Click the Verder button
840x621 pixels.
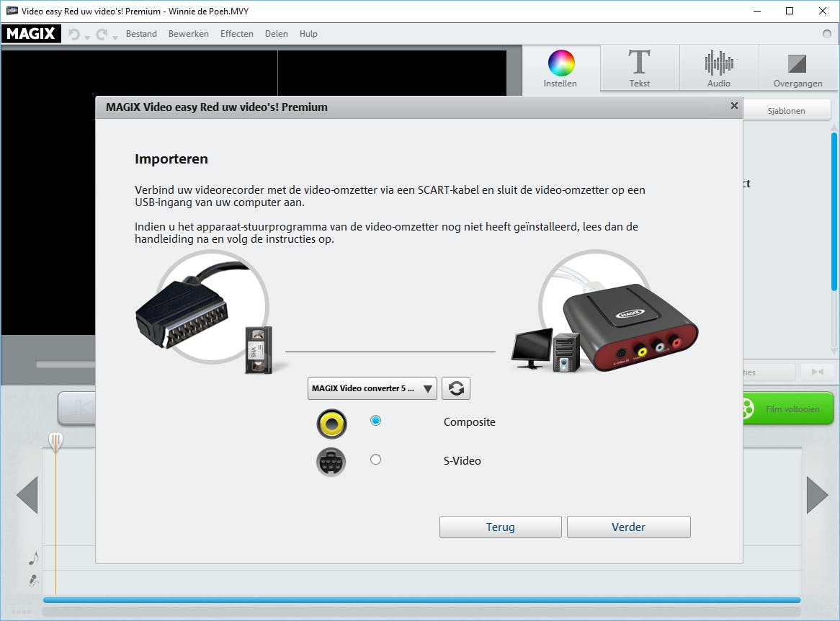pyautogui.click(x=628, y=527)
